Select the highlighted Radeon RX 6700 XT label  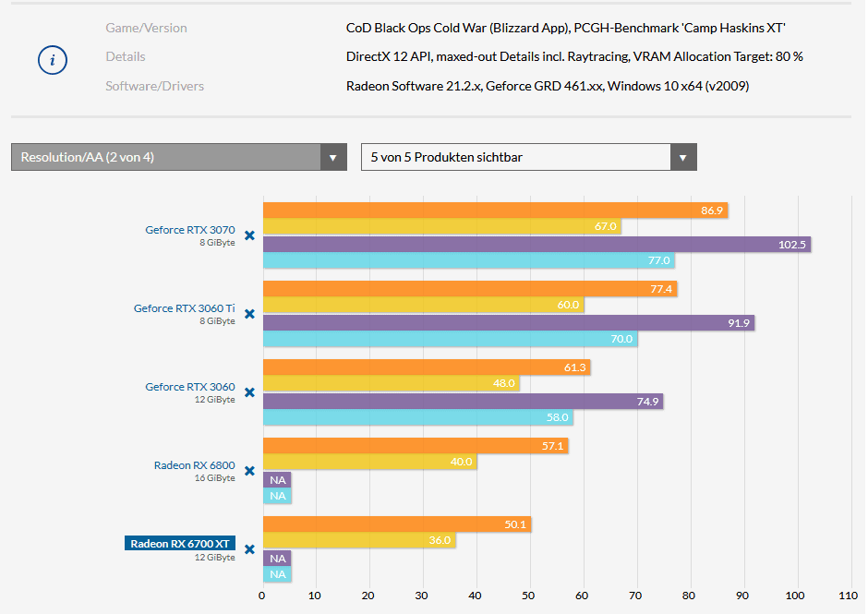pyautogui.click(x=180, y=543)
